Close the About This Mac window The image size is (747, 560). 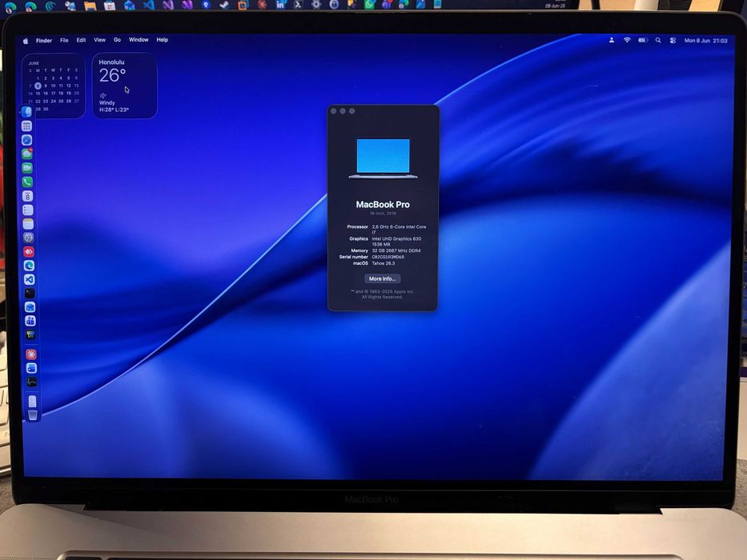point(334,111)
